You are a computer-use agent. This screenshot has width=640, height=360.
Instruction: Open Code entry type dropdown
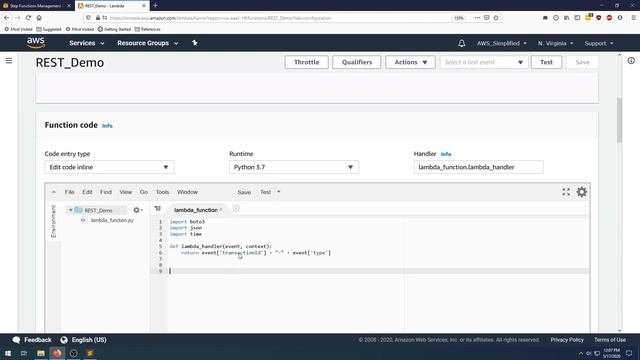coord(109,167)
